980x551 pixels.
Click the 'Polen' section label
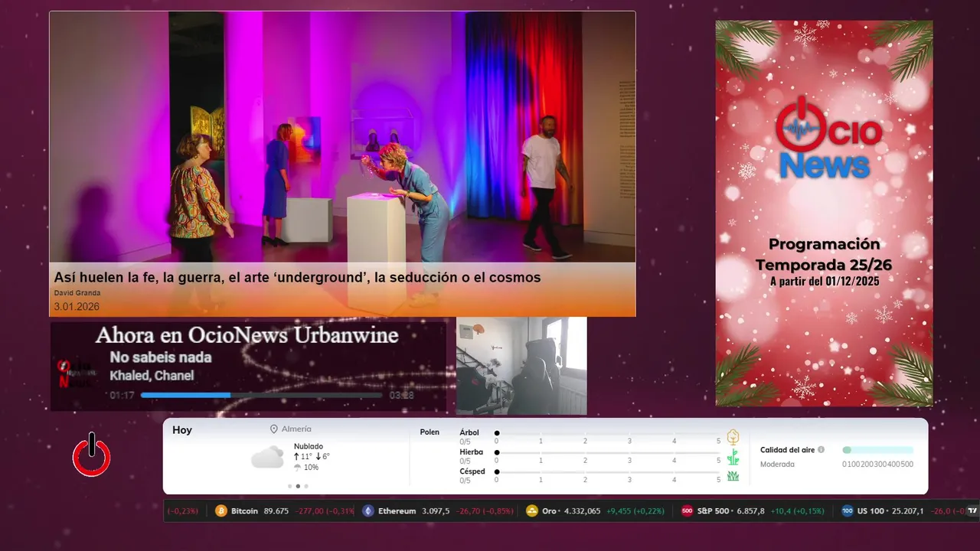click(x=430, y=432)
